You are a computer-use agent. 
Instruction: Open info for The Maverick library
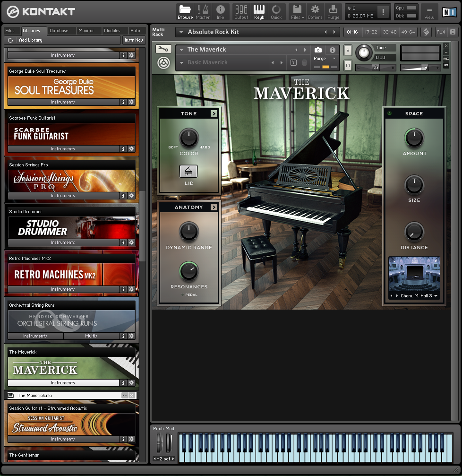(123, 383)
